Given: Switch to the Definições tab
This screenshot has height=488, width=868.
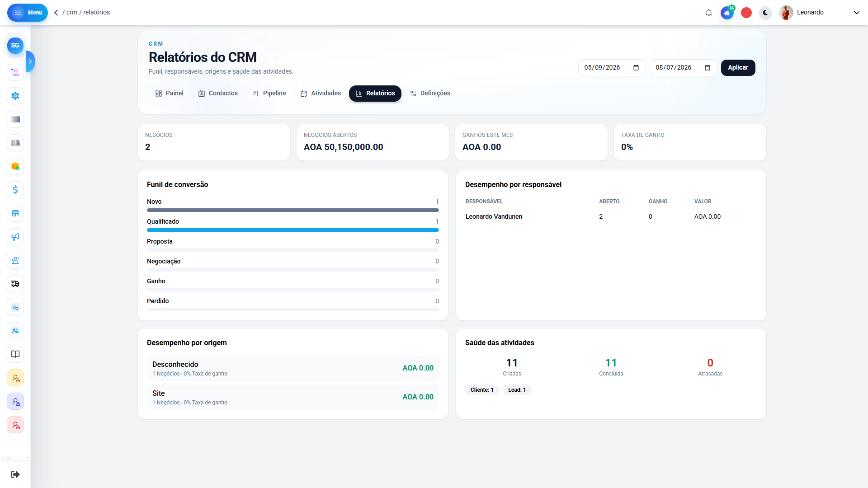Looking at the screenshot, I should click(430, 94).
